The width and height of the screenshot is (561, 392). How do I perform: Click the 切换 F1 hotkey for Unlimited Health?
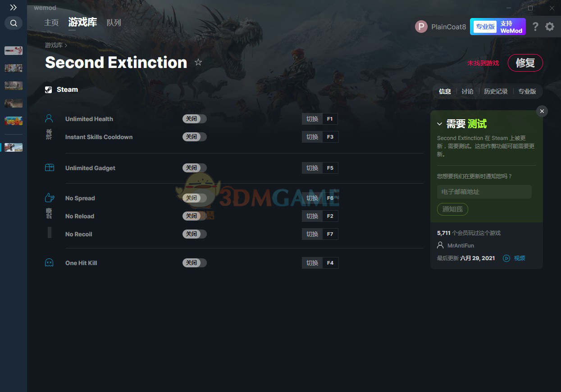(320, 119)
